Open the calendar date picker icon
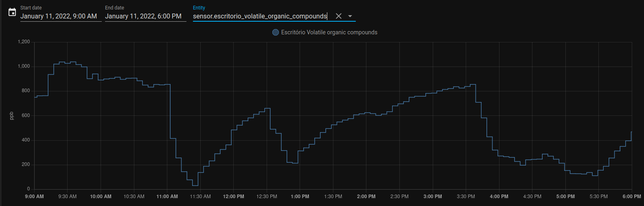 [12, 13]
